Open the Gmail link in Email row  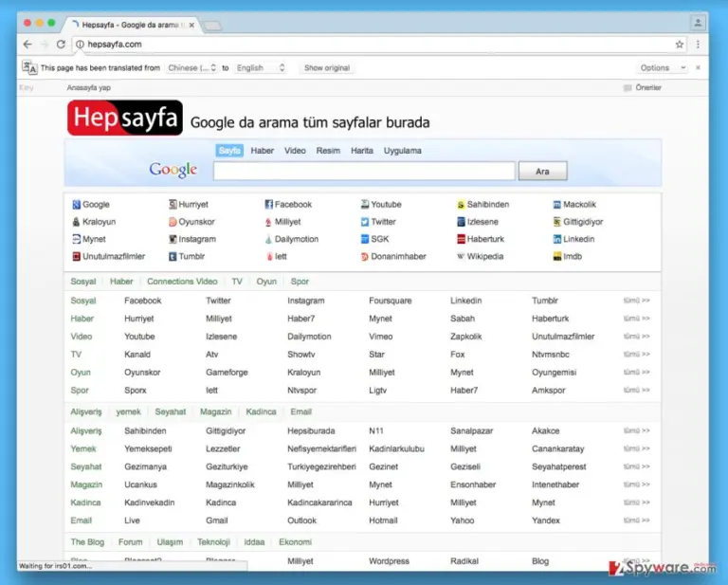pyautogui.click(x=217, y=521)
